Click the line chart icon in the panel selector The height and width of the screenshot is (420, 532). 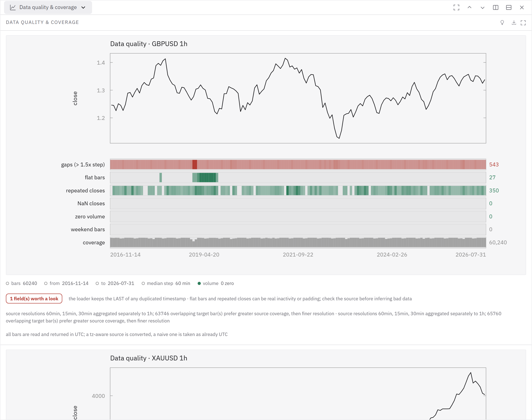click(x=13, y=7)
